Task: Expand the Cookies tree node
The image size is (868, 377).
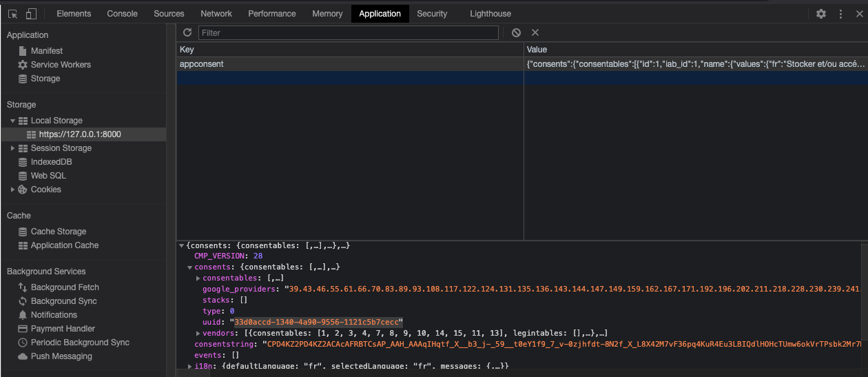Action: tap(12, 190)
